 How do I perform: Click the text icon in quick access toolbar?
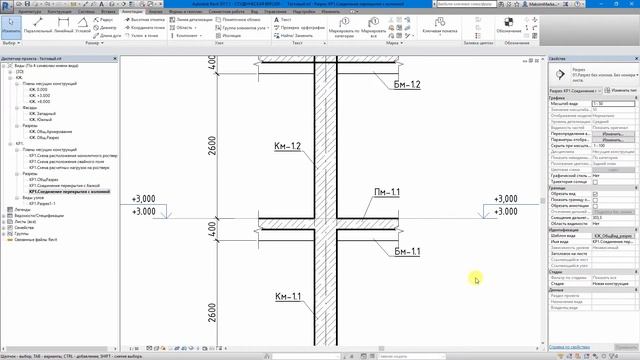pyautogui.click(x=102, y=4)
